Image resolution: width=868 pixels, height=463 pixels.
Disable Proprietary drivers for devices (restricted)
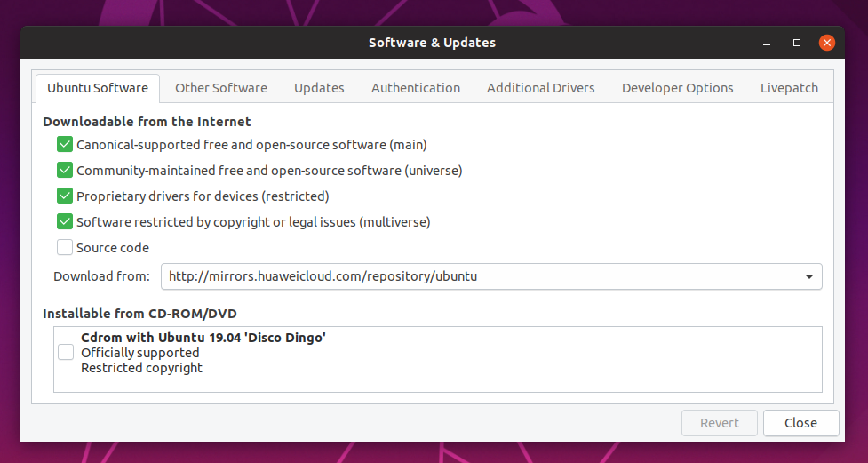(x=65, y=196)
